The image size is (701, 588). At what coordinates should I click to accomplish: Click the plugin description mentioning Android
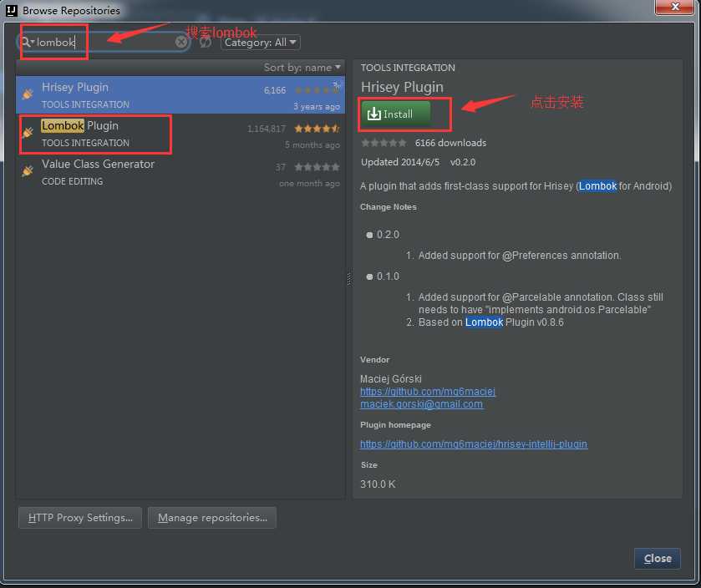[516, 186]
